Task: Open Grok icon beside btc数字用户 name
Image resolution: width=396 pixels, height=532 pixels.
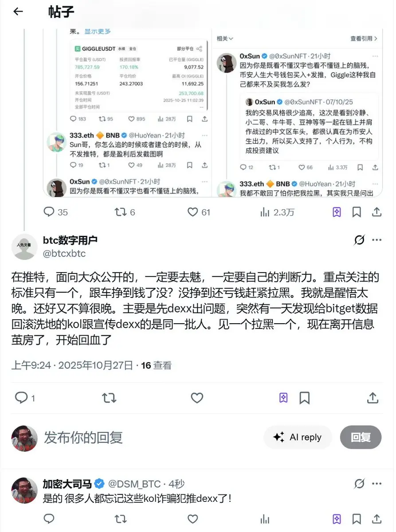Action: [359, 240]
